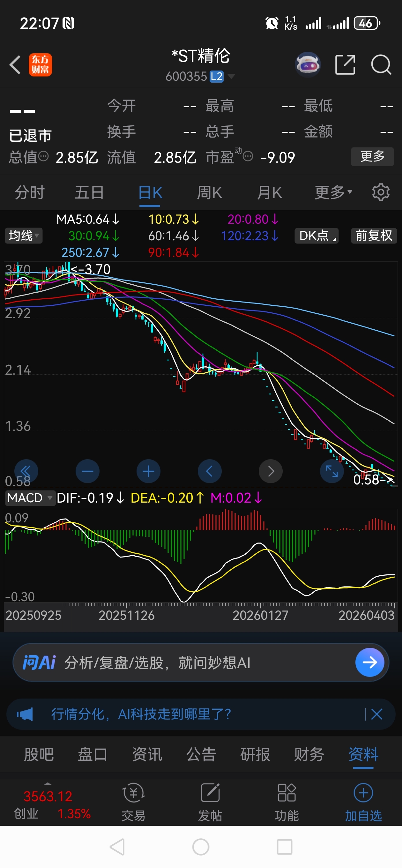Screen dimensions: 402x868
Task: Switch to 五日 chart tab
Action: pyautogui.click(x=89, y=192)
